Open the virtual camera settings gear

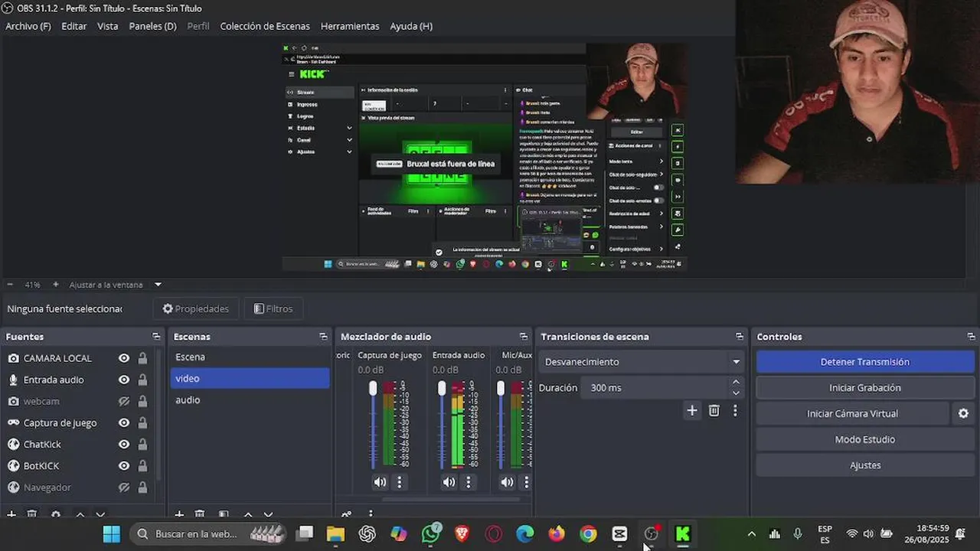[963, 413]
